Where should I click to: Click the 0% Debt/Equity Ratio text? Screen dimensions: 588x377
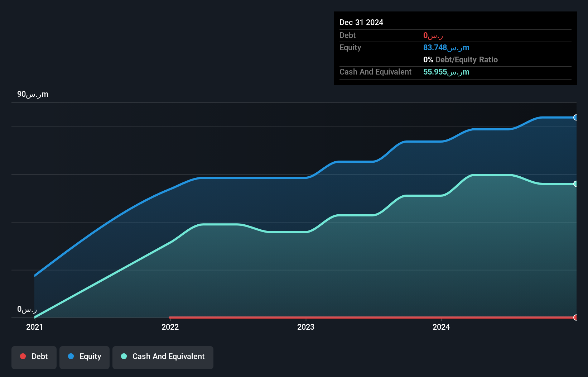pos(461,60)
